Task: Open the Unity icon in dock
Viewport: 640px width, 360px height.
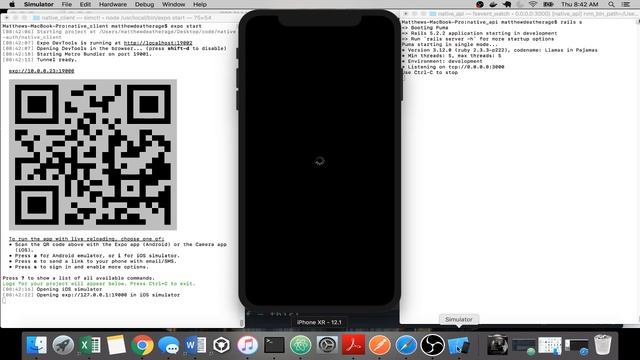Action: pos(221,345)
